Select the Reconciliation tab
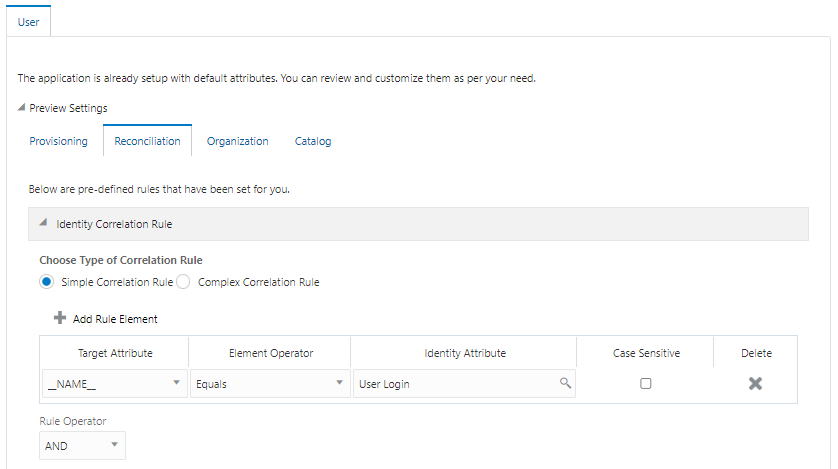 tap(147, 141)
